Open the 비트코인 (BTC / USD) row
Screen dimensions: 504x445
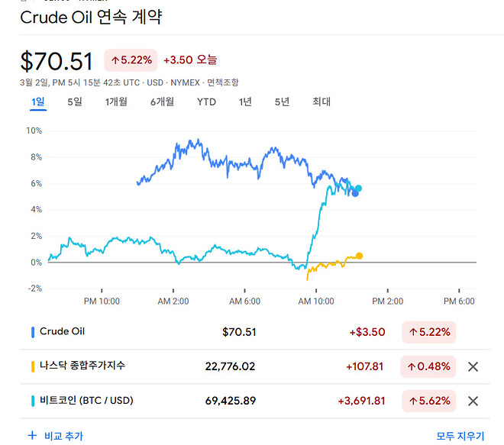coord(86,401)
